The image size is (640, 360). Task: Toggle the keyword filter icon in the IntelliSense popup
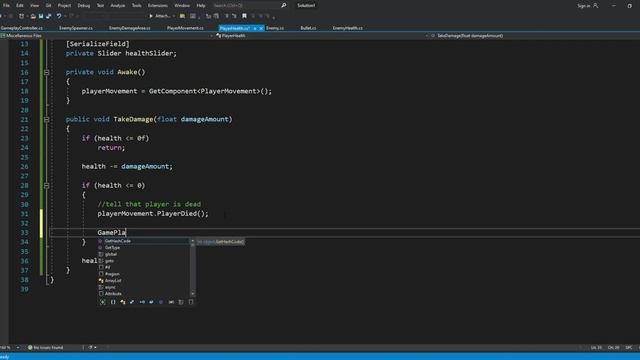181,302
